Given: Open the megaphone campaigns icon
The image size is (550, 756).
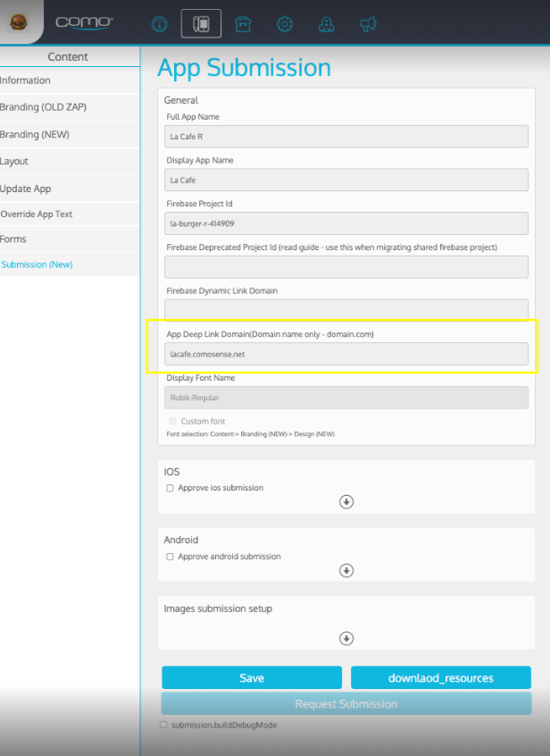Looking at the screenshot, I should point(367,24).
